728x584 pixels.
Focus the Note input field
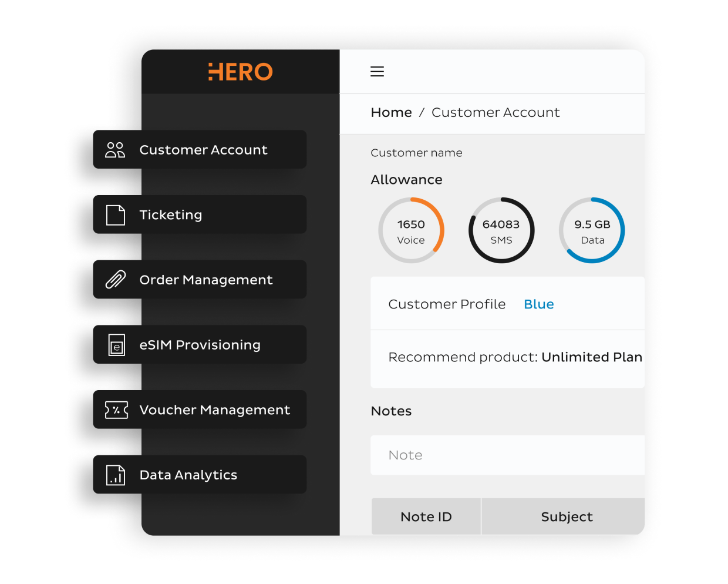(x=507, y=455)
